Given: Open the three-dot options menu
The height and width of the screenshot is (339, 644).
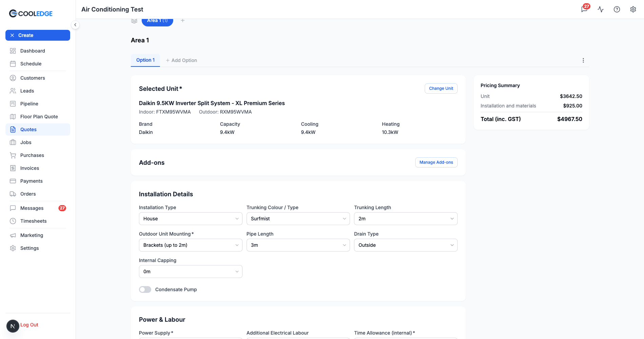Looking at the screenshot, I should coord(583,60).
